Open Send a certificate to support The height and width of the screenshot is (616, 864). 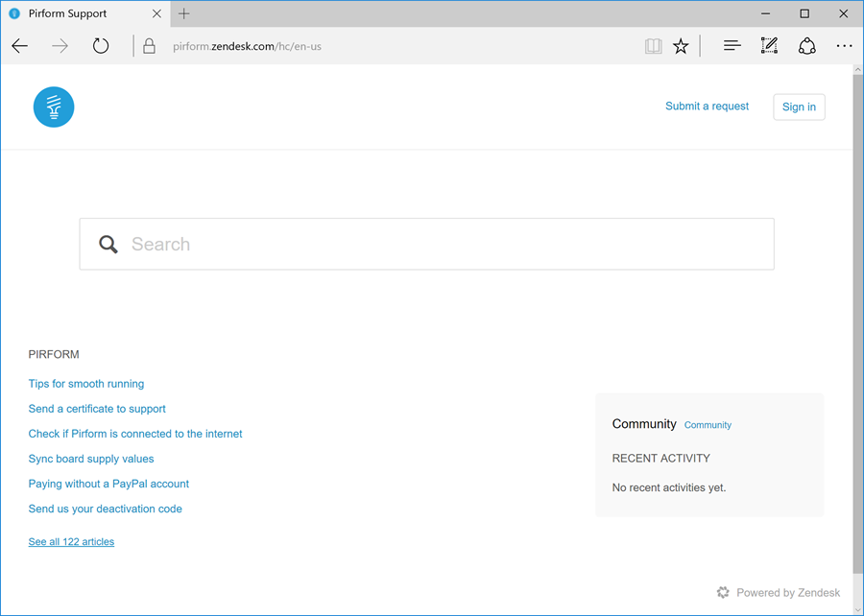click(x=97, y=409)
